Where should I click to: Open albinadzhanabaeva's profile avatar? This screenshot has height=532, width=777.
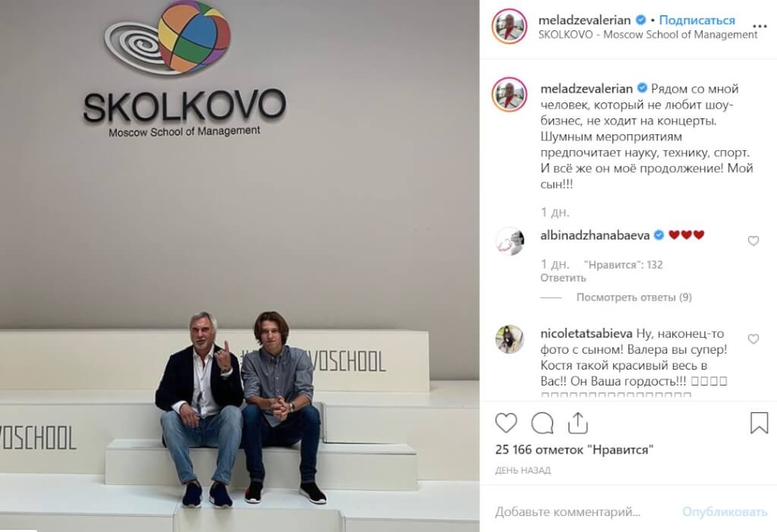[x=509, y=241]
